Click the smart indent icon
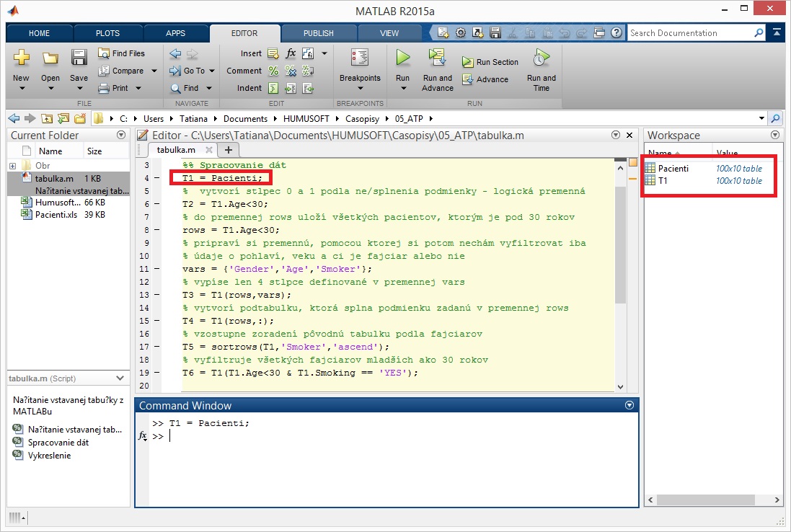Image resolution: width=791 pixels, height=532 pixels. tap(273, 88)
